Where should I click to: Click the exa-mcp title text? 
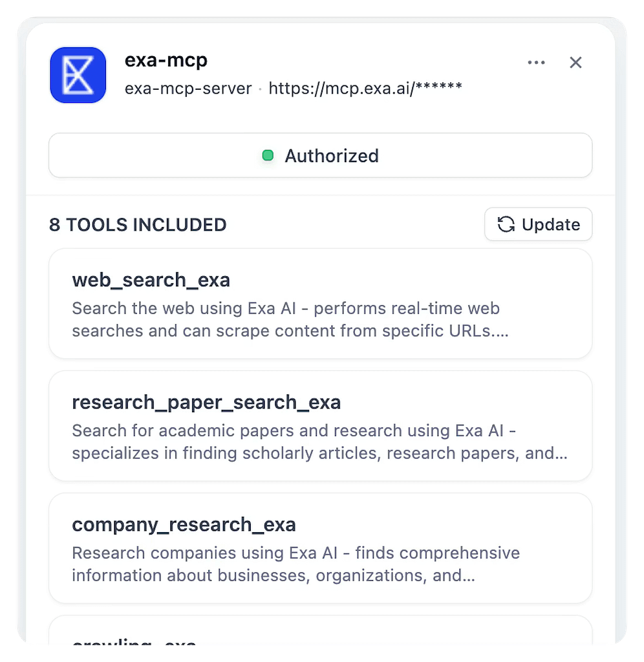pyautogui.click(x=166, y=60)
